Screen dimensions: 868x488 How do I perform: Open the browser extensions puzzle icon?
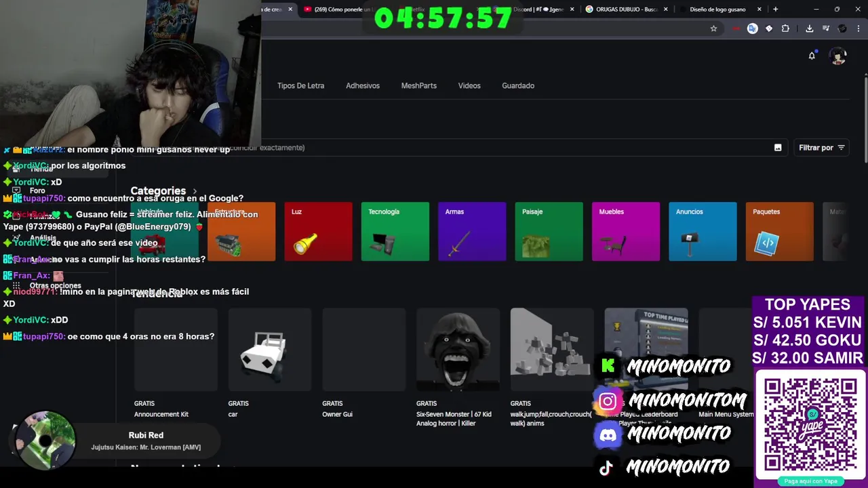(785, 28)
